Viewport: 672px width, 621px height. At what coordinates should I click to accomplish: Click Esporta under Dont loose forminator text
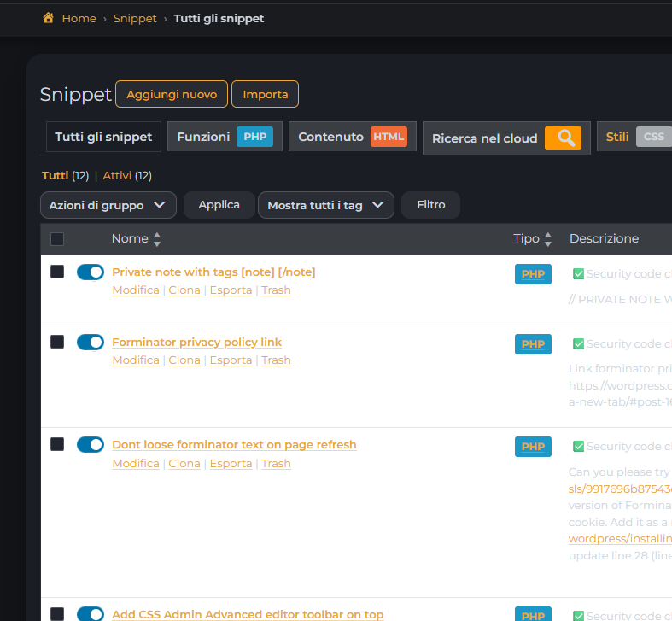(x=231, y=464)
